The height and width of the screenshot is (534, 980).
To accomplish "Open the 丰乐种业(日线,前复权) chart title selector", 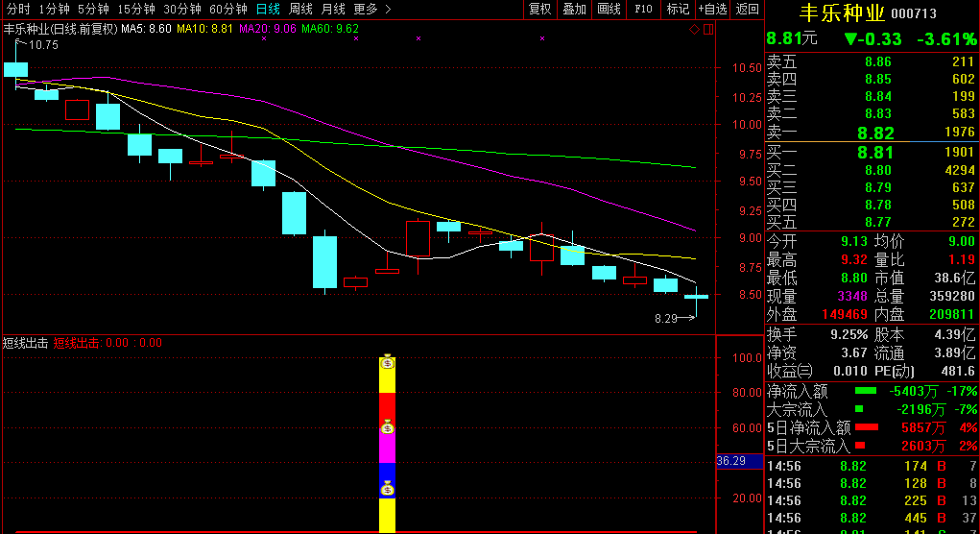I will (x=60, y=29).
